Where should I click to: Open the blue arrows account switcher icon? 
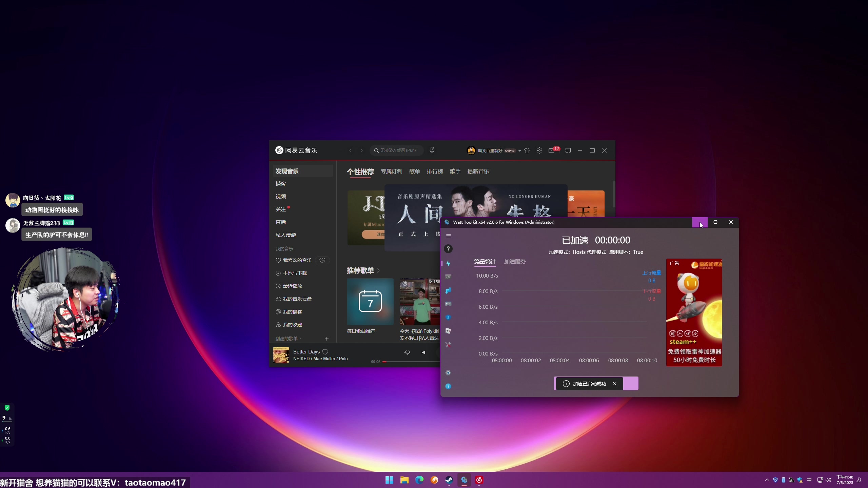[x=448, y=290]
